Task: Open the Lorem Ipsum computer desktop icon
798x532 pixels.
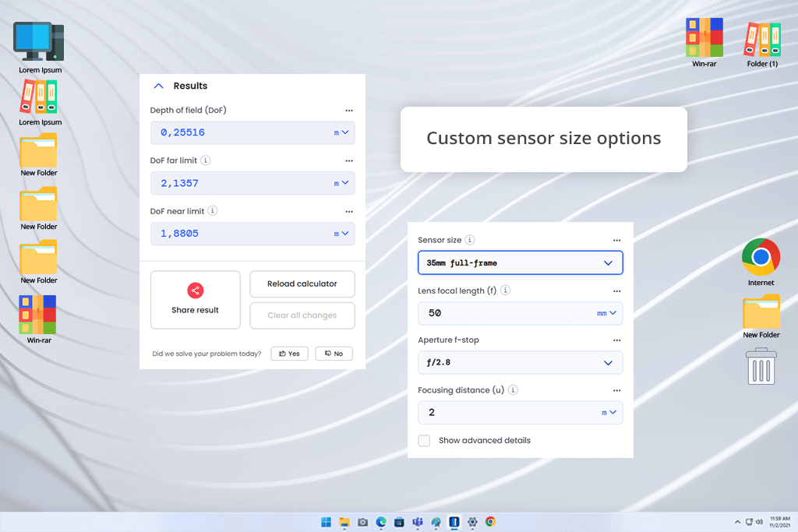Action: pyautogui.click(x=40, y=47)
